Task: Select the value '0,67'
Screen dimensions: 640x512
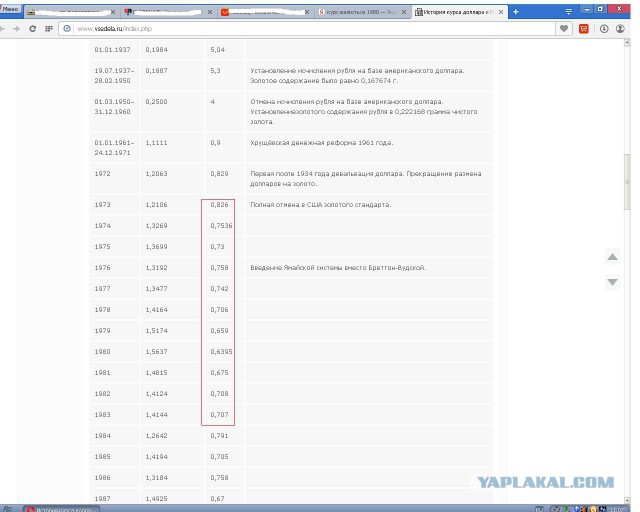Action: tap(218, 499)
